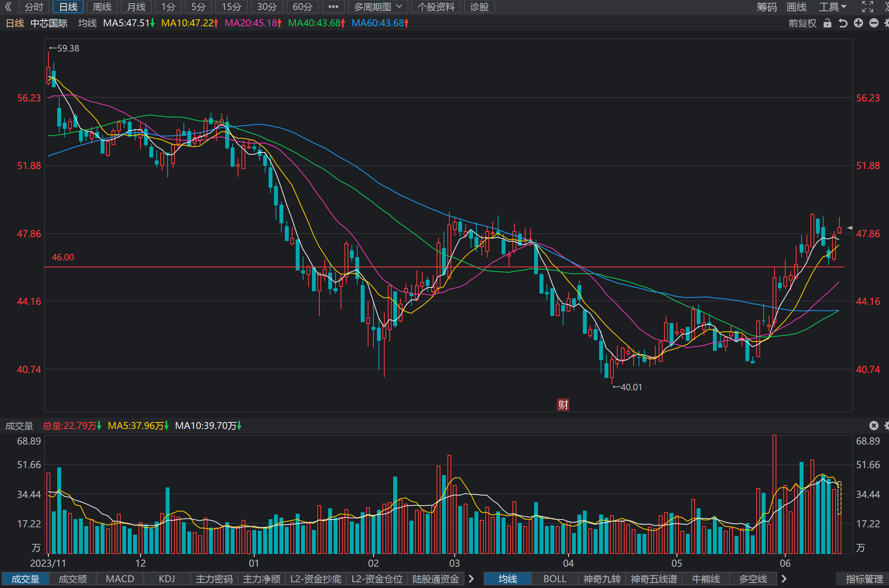889x588 pixels.
Task: Close the 成交量 volume sub-panel
Action: (874, 426)
